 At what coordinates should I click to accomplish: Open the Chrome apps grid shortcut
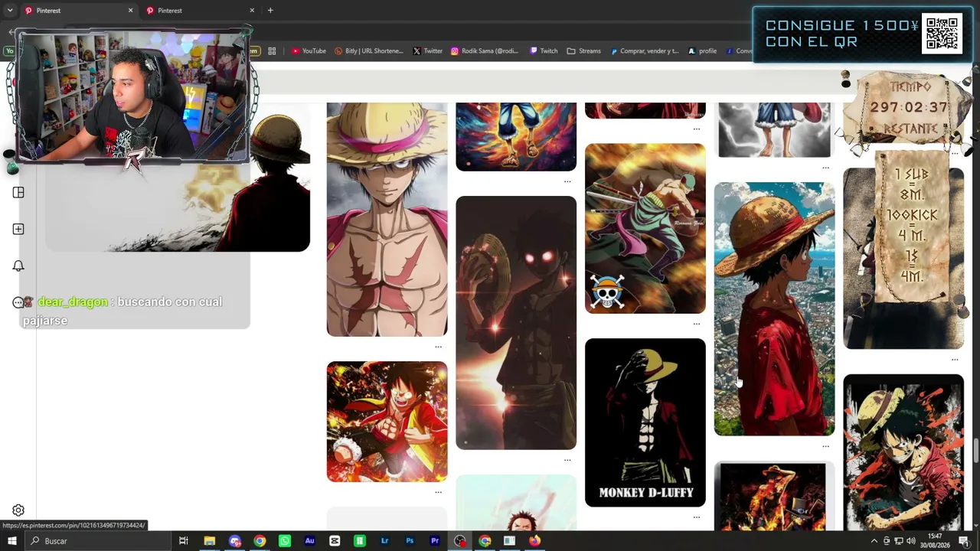point(272,51)
